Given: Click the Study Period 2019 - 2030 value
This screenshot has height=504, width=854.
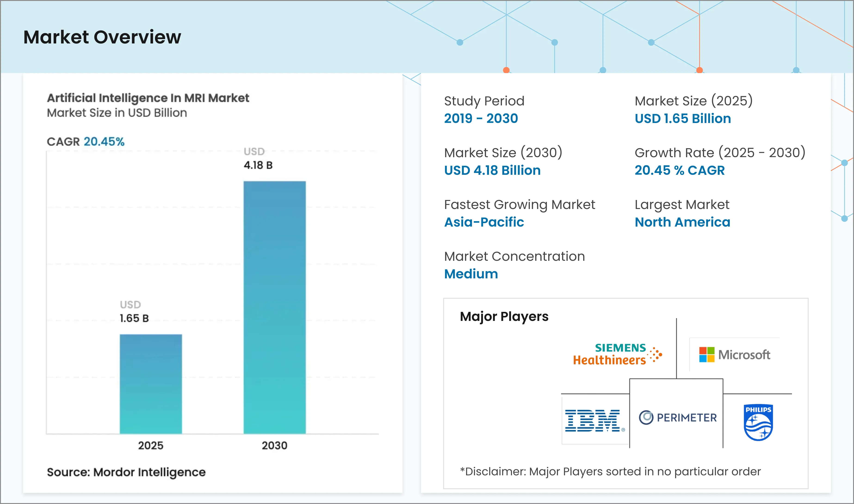Looking at the screenshot, I should (x=480, y=119).
